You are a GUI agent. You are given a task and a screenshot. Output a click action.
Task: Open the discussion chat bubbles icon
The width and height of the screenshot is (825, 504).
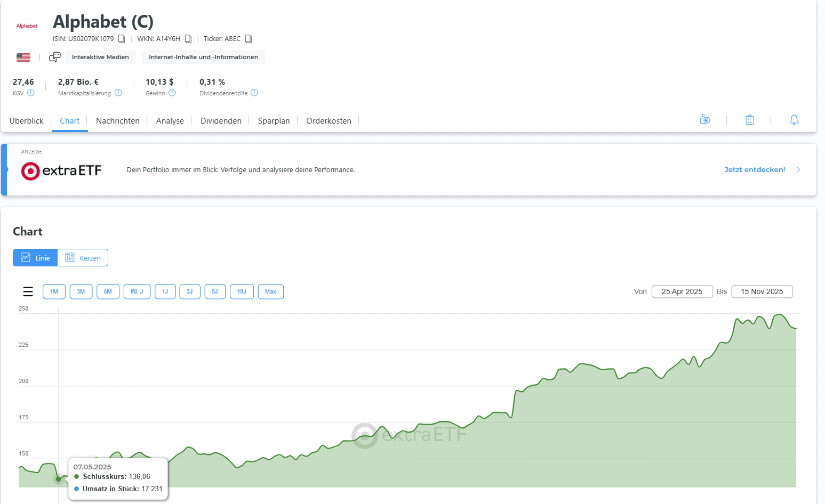pyautogui.click(x=55, y=57)
